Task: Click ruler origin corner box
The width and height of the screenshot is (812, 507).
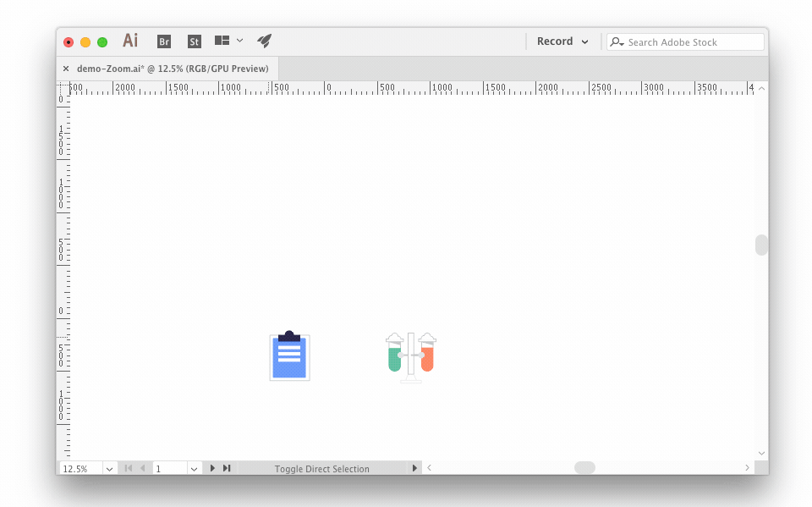Action: tap(63, 87)
